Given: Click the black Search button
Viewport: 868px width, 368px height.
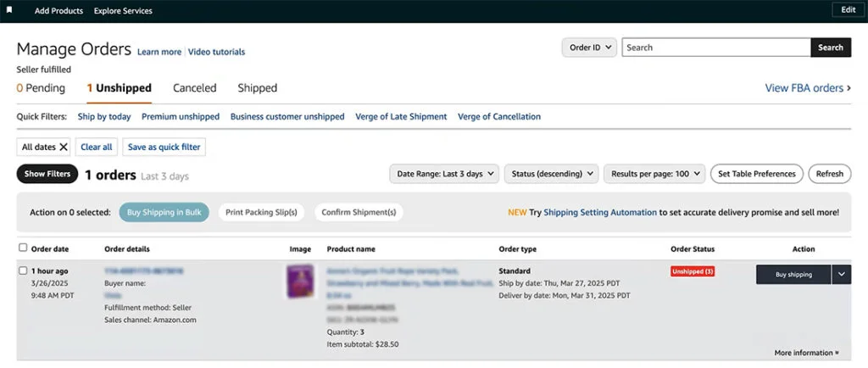Looking at the screenshot, I should 831,47.
